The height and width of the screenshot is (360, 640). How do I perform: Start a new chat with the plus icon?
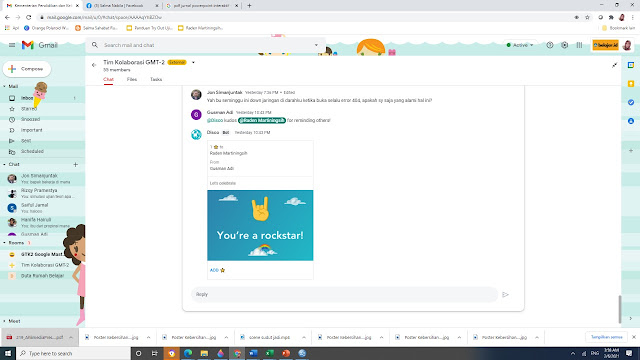click(76, 164)
